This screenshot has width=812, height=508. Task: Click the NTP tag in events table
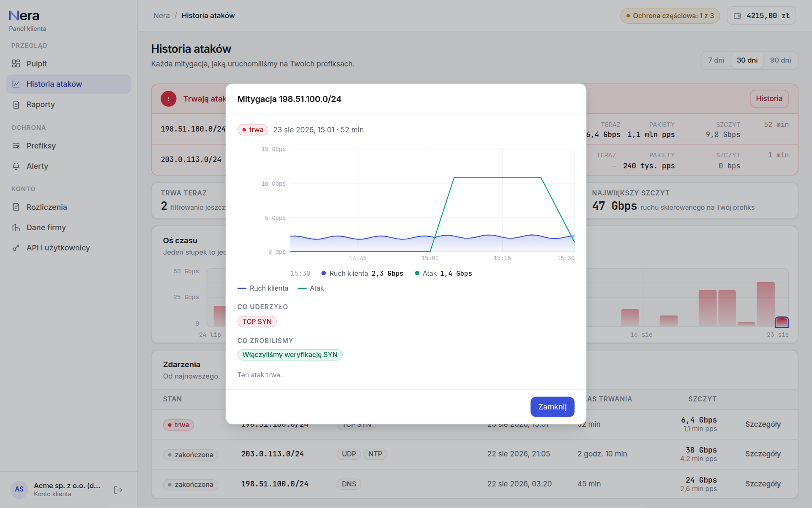click(x=375, y=454)
